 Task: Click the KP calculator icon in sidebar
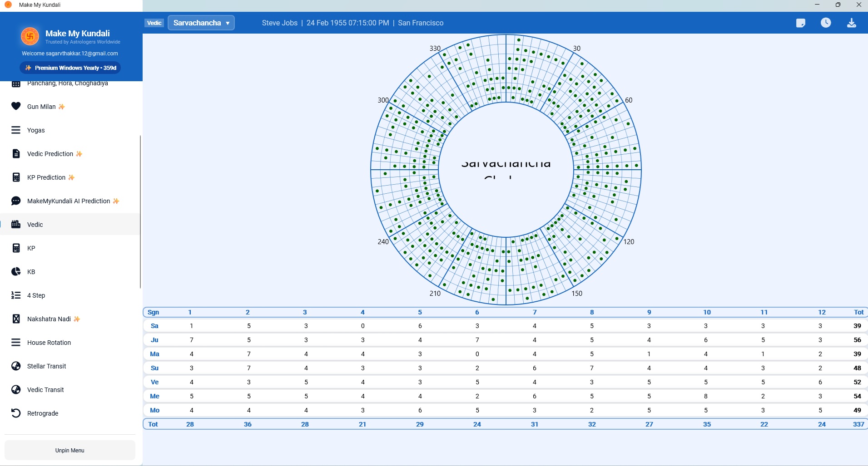pyautogui.click(x=16, y=248)
